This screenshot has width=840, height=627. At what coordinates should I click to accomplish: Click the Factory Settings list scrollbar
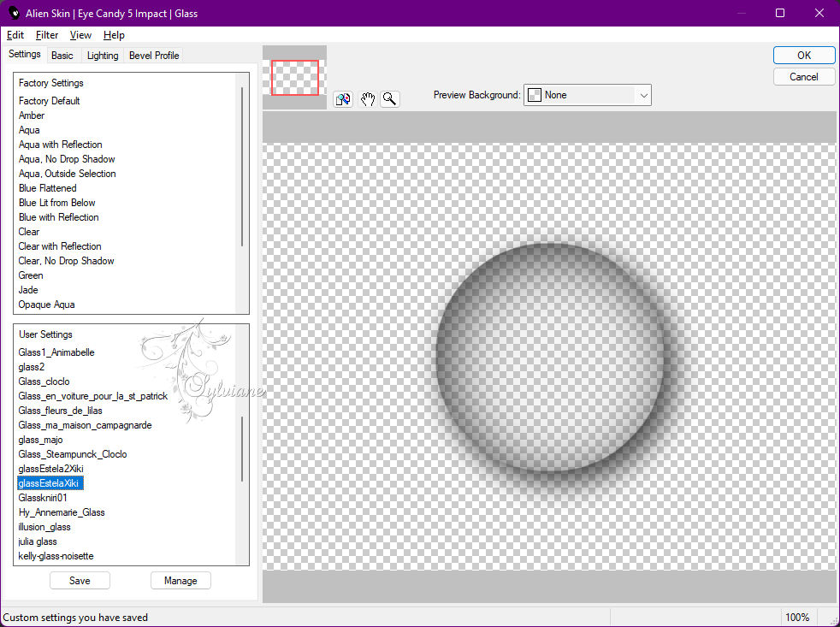[242, 167]
